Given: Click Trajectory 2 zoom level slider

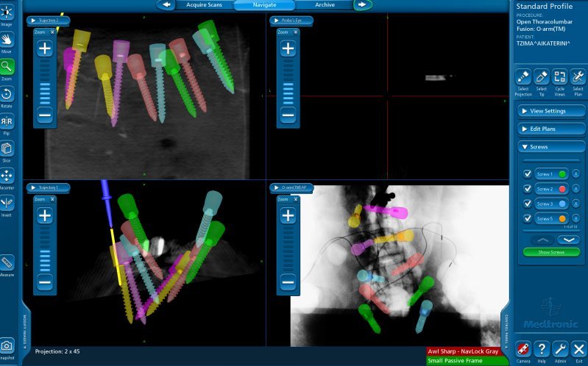Looking at the screenshot, I should (x=45, y=82).
